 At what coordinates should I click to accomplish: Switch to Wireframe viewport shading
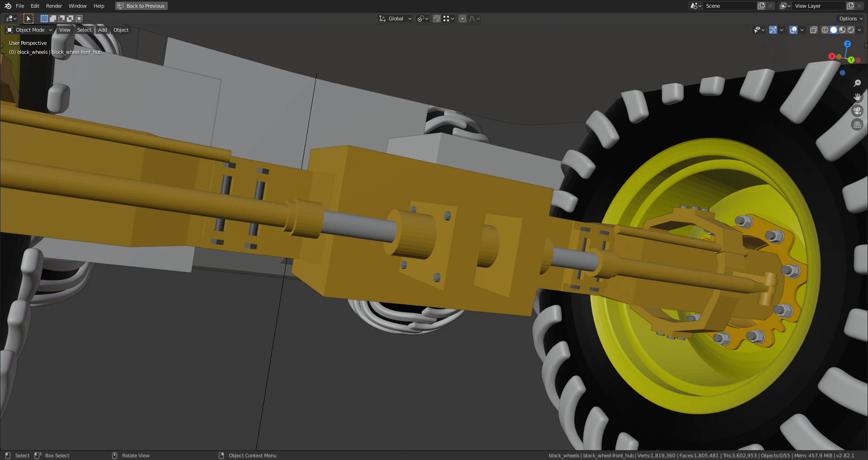825,30
